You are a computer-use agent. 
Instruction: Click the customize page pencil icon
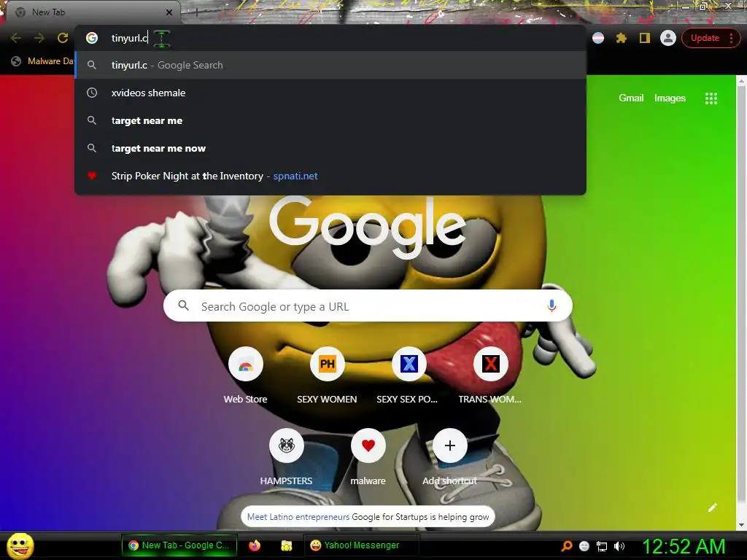coord(712,507)
